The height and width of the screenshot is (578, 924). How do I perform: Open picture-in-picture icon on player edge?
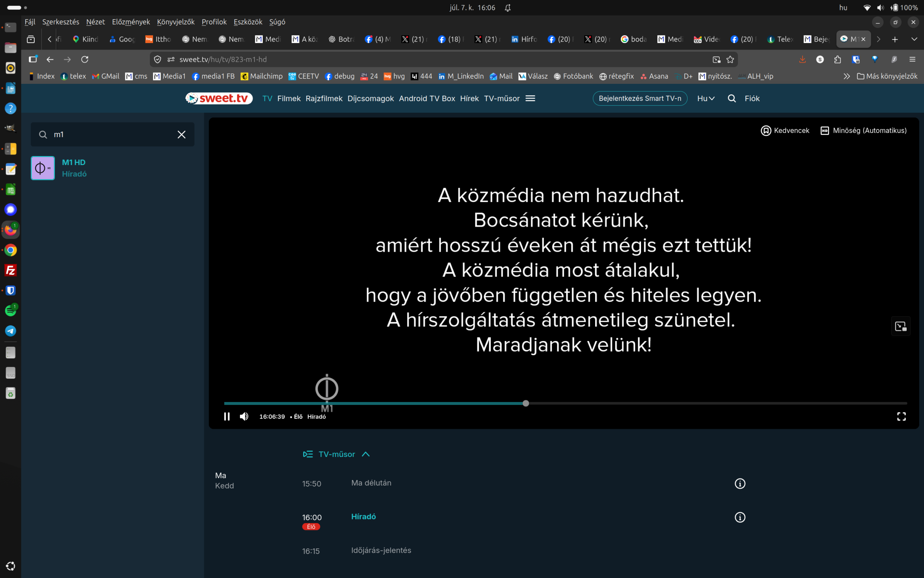click(x=901, y=326)
